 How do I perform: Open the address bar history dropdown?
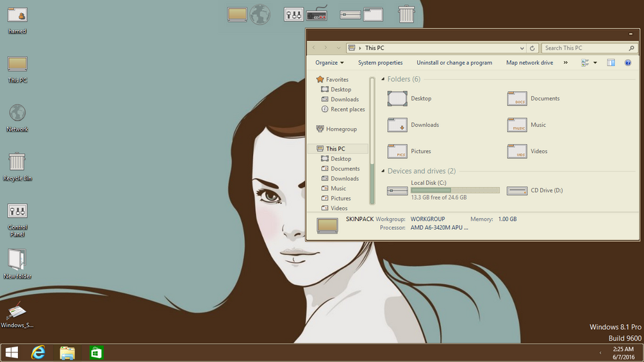[522, 48]
